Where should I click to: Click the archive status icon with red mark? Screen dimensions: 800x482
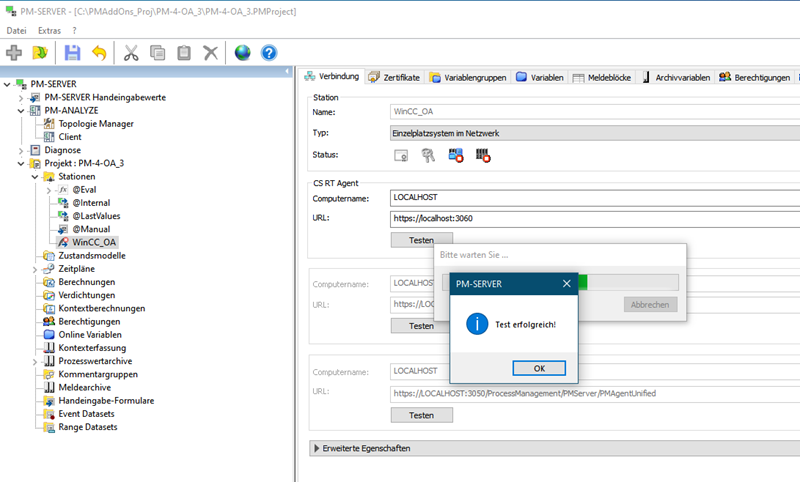(483, 155)
